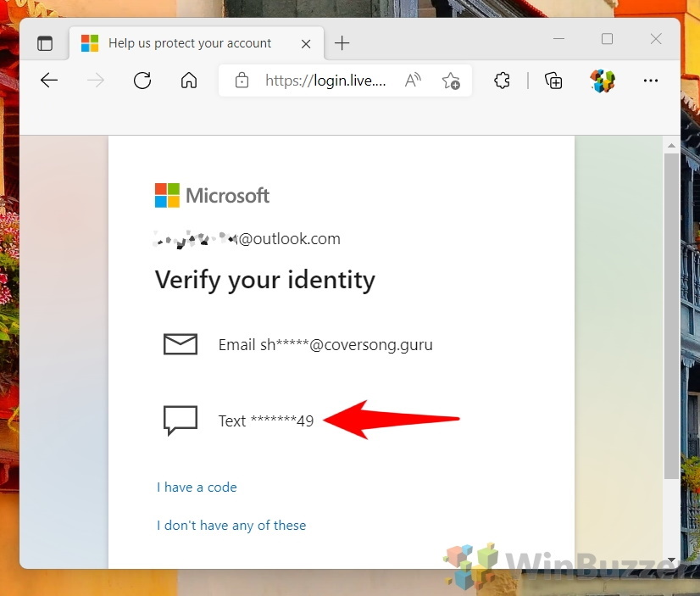The image size is (700, 596).
Task: Go forward with the forward arrow
Action: point(96,81)
